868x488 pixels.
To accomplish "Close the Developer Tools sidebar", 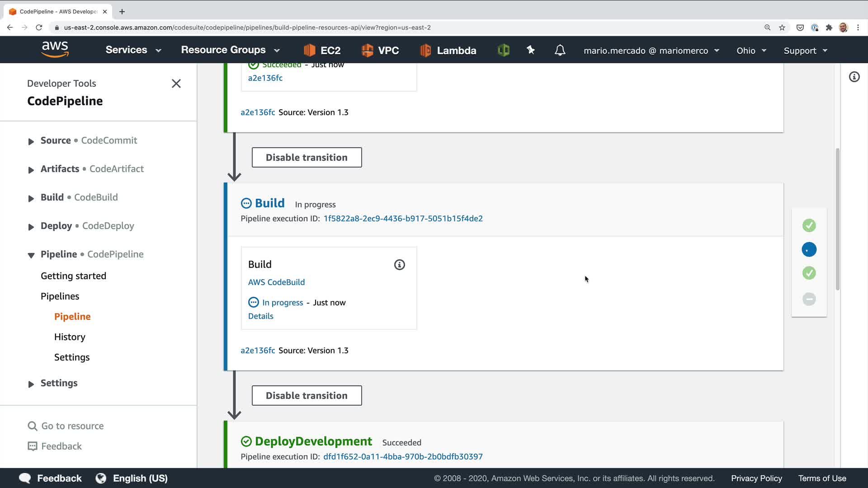I will pos(176,84).
